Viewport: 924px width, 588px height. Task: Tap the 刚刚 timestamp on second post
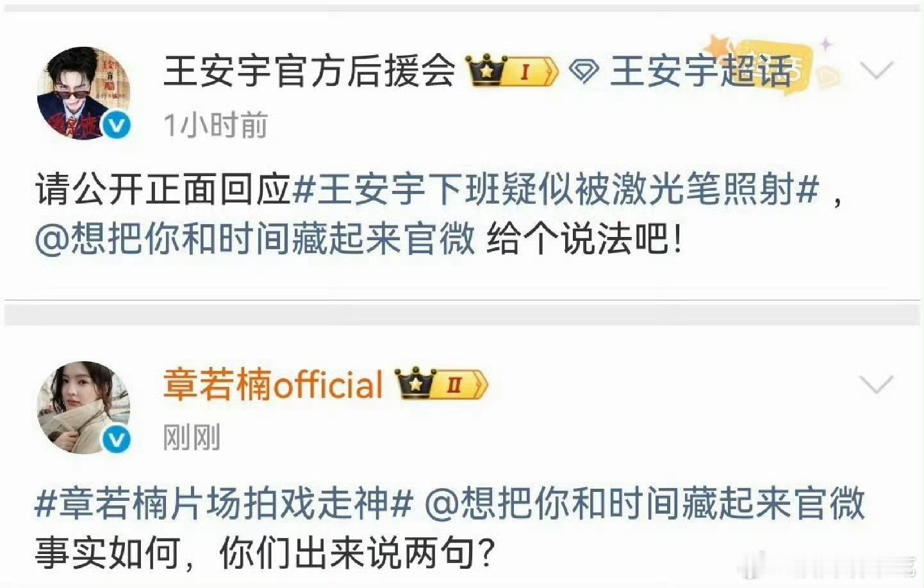click(191, 438)
